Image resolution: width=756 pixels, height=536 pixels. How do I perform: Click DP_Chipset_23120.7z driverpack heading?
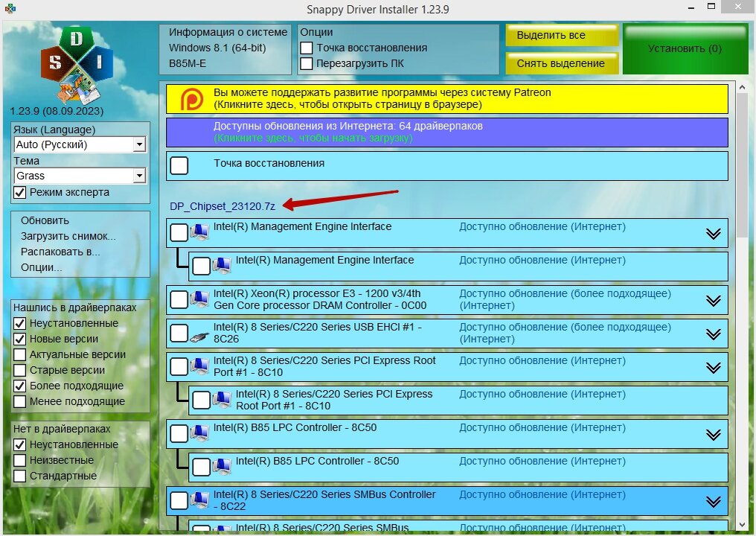222,206
